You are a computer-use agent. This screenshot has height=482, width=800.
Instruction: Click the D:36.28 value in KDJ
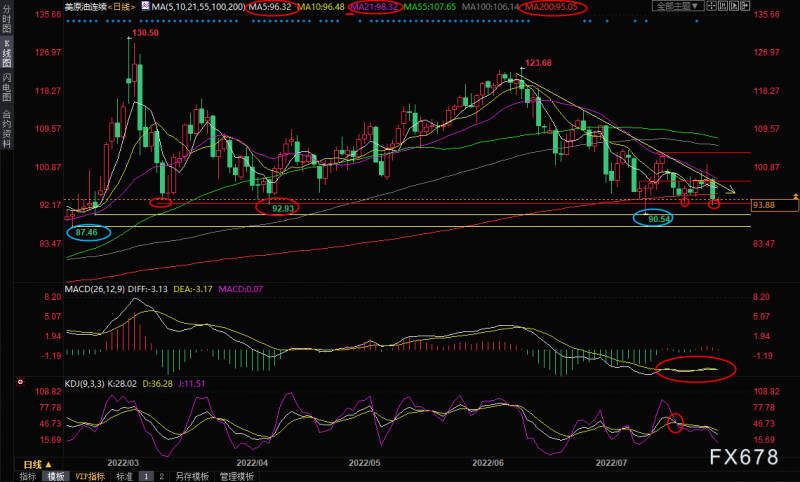coord(158,384)
